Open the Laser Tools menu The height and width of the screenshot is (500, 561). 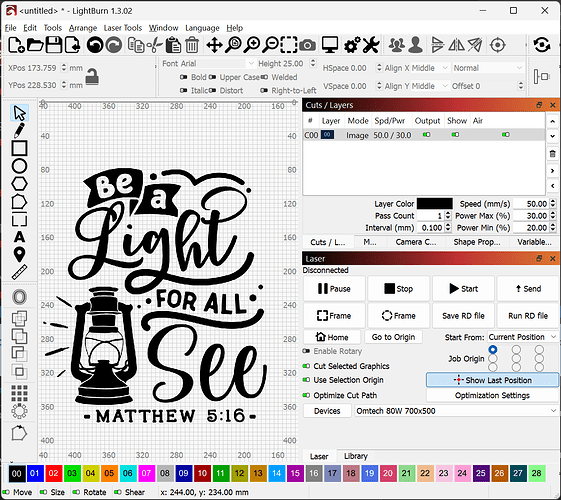pos(122,28)
